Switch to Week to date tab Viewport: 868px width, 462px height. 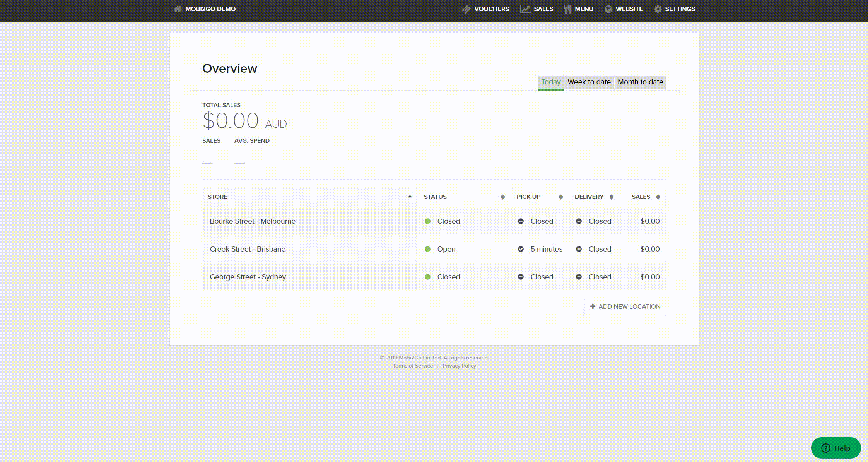tap(589, 82)
